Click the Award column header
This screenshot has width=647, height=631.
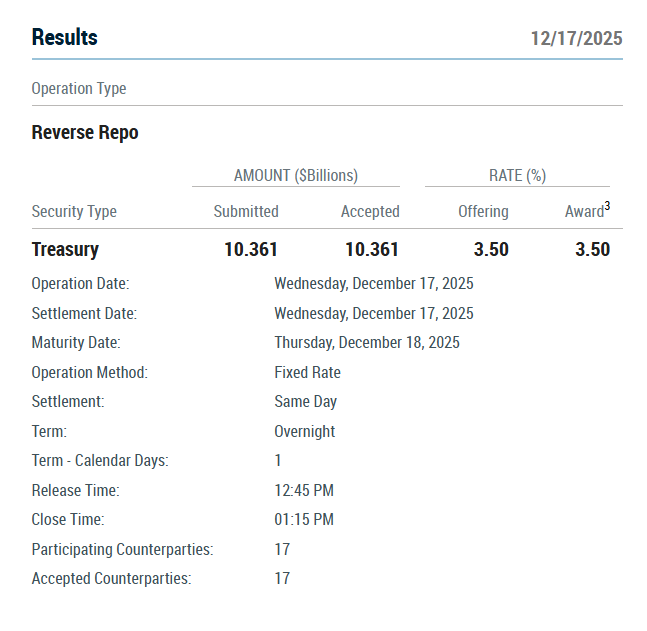pyautogui.click(x=584, y=211)
